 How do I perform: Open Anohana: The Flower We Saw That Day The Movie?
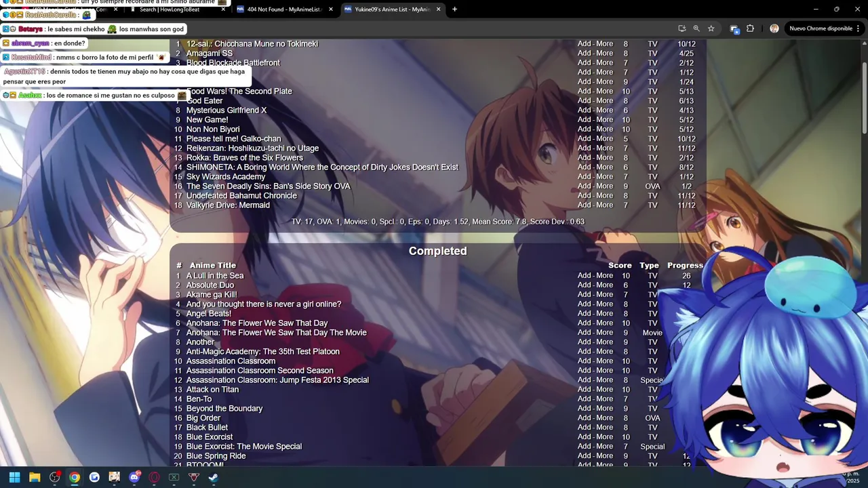coord(277,333)
